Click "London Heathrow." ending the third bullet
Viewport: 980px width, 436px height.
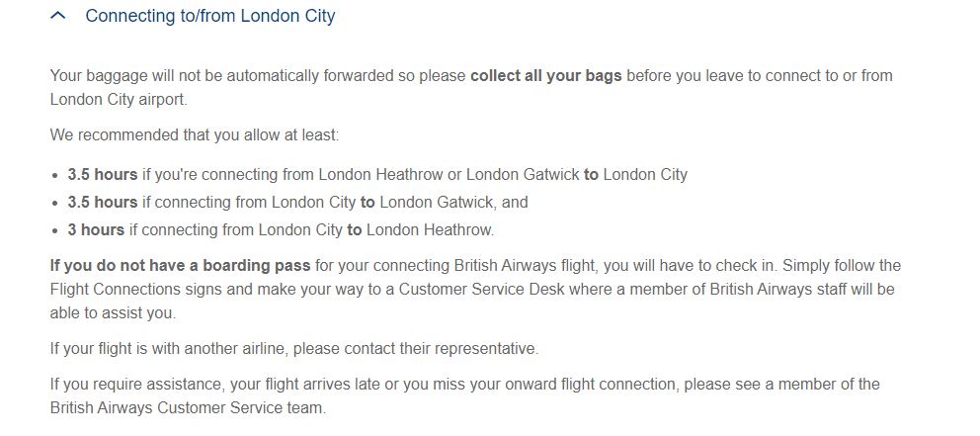[430, 229]
